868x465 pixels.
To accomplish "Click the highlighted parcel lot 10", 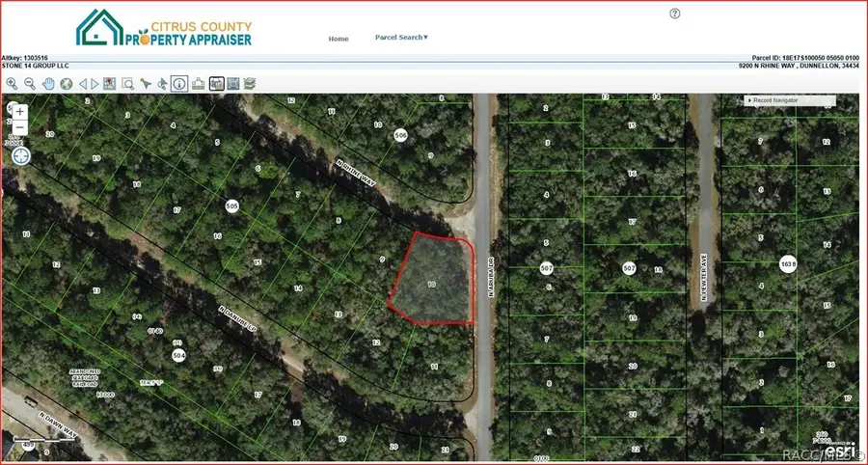I will (433, 281).
